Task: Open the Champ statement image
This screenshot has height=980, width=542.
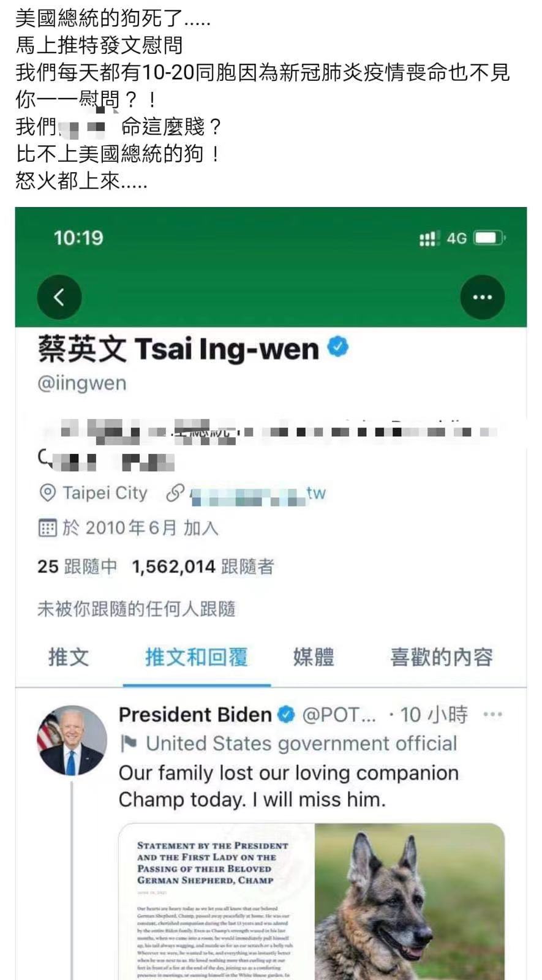Action: [217, 902]
